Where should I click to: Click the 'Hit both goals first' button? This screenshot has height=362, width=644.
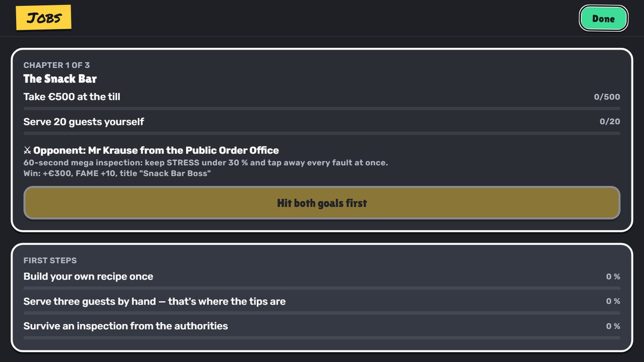pos(322,203)
